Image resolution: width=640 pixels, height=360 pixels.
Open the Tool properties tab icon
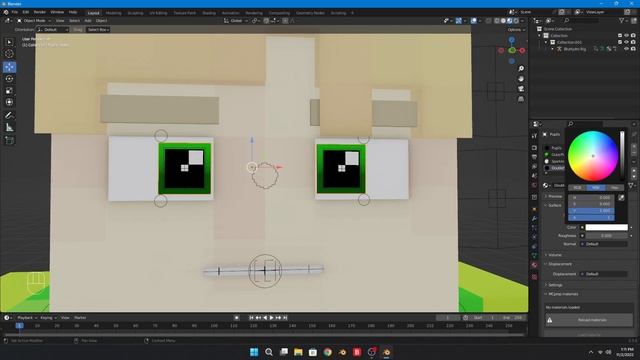(x=534, y=136)
